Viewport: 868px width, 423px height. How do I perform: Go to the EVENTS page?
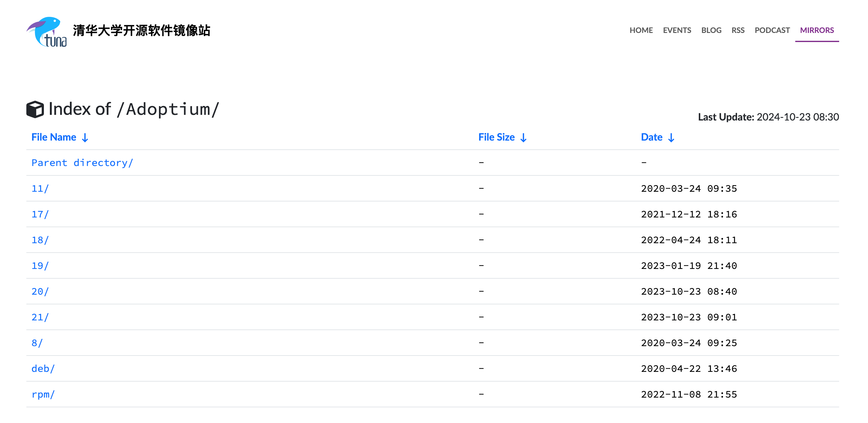click(677, 30)
